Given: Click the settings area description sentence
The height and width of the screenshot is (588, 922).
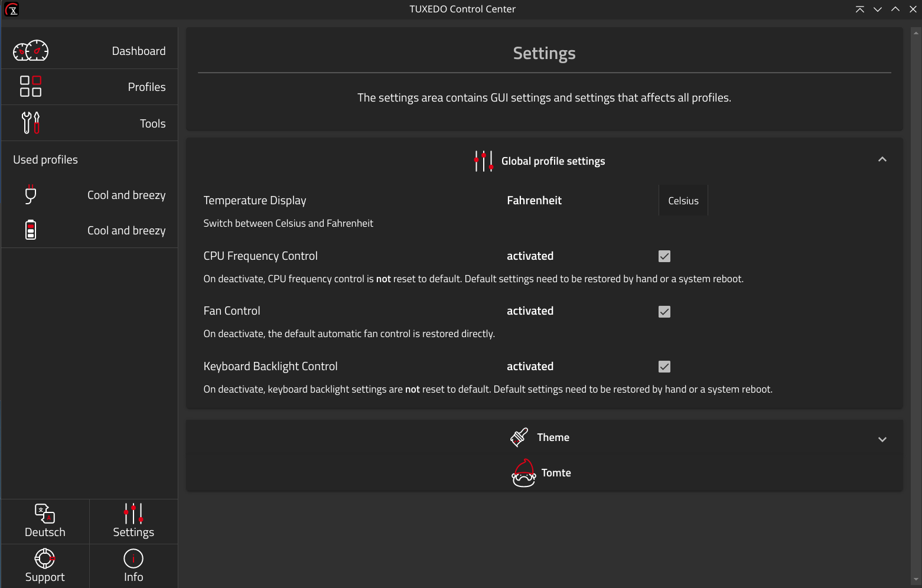Looking at the screenshot, I should (x=544, y=97).
